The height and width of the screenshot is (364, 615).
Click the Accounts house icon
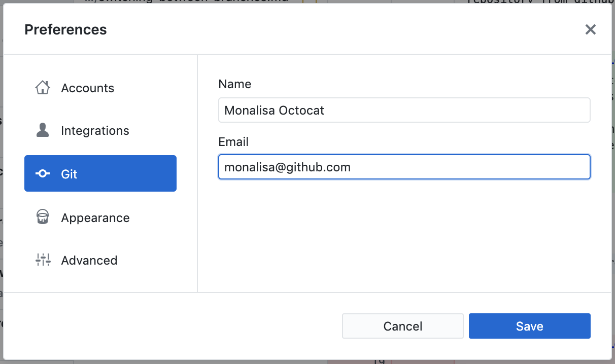[x=43, y=88]
